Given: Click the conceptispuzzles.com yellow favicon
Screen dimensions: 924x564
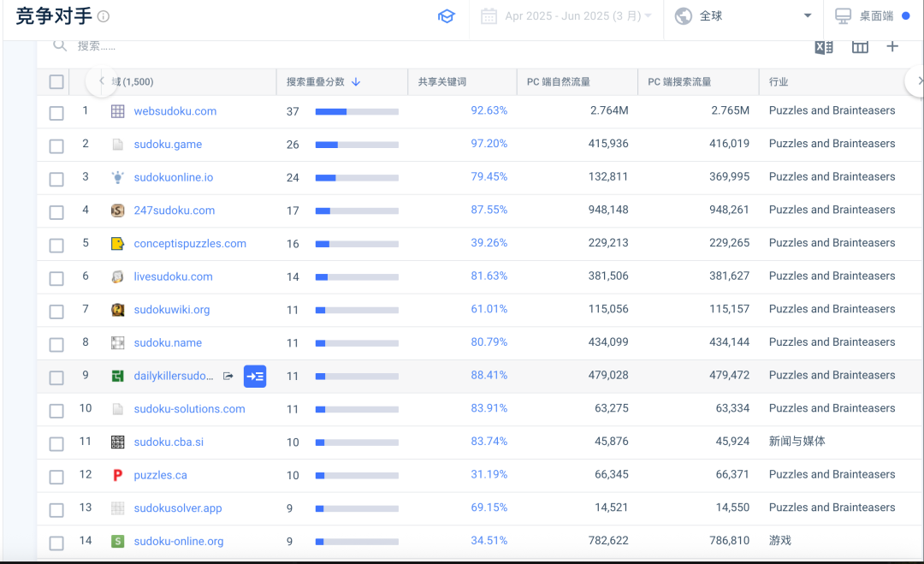Looking at the screenshot, I should click(118, 243).
